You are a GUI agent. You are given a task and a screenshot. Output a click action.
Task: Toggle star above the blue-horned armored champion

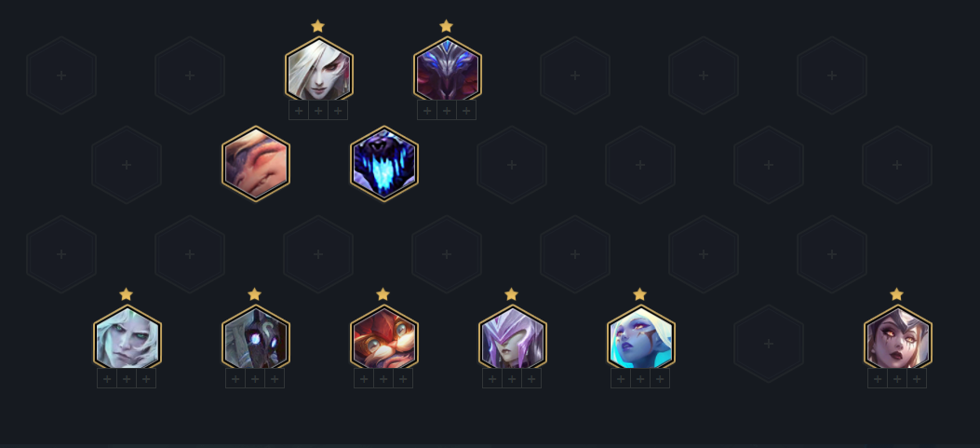(x=446, y=26)
